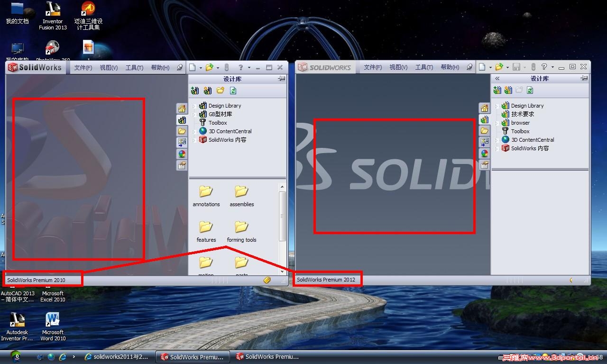Click Help question mark in SolidWorks 2012 window
The width and height of the screenshot is (607, 364).
(544, 67)
